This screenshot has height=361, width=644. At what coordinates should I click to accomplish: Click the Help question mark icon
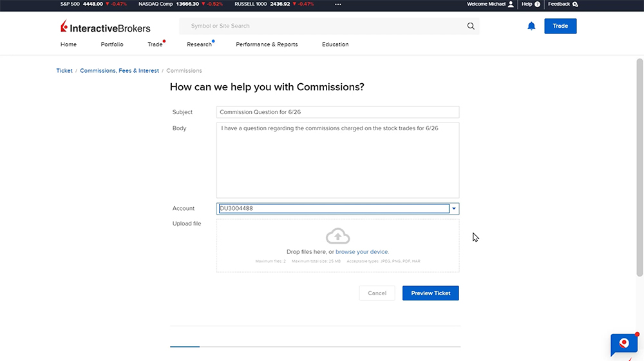537,4
